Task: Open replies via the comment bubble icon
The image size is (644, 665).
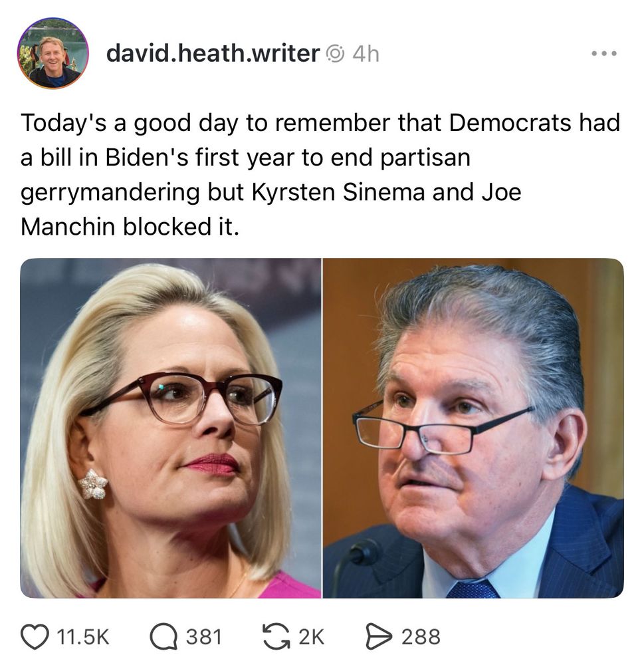Action: 163,637
